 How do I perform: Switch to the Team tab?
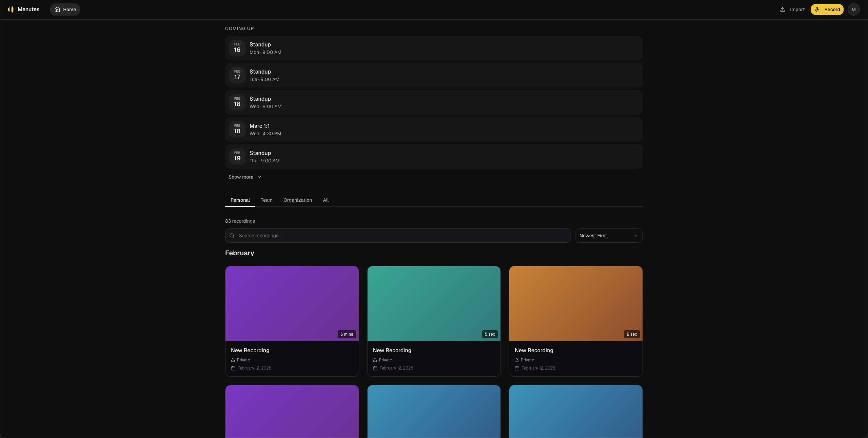(x=266, y=200)
